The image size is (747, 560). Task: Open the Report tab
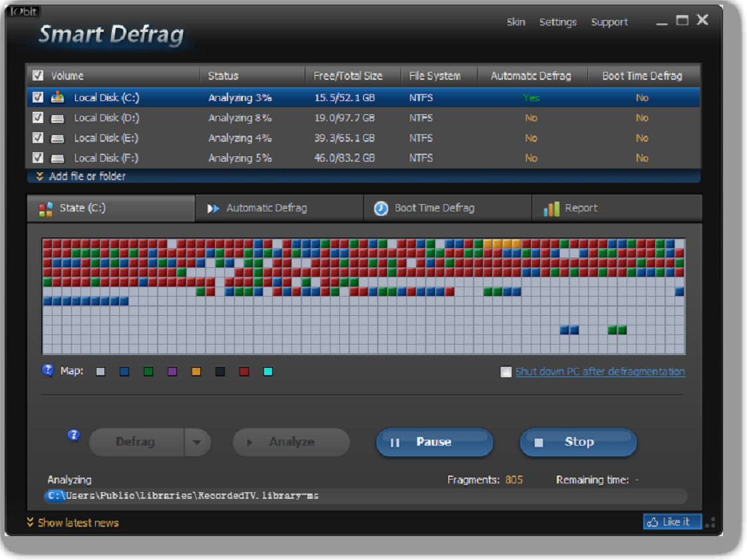pos(617,208)
